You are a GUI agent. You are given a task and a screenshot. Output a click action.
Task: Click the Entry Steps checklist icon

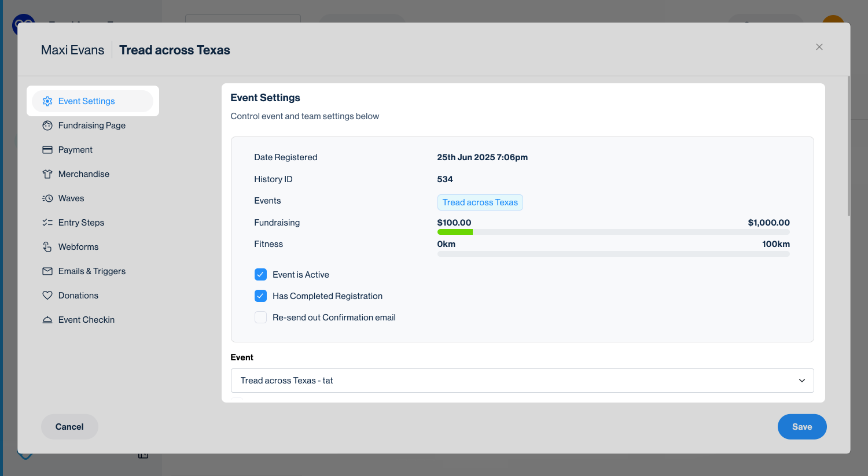point(47,223)
